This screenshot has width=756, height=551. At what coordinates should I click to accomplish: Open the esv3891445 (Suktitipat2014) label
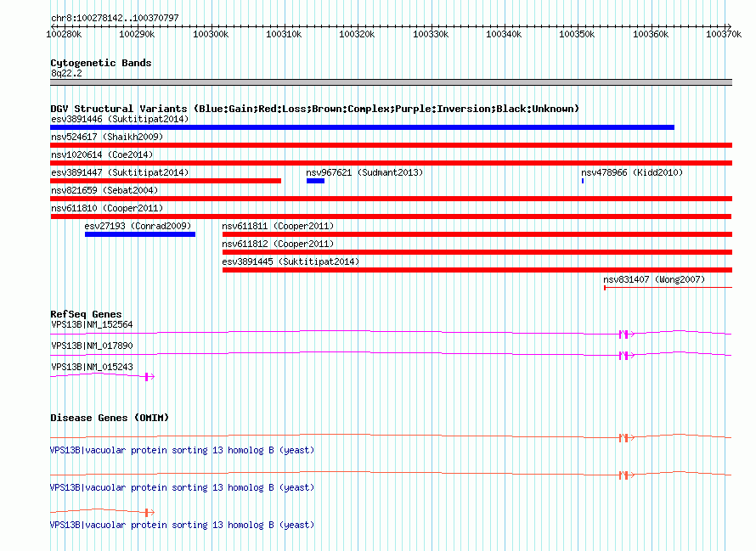point(291,261)
